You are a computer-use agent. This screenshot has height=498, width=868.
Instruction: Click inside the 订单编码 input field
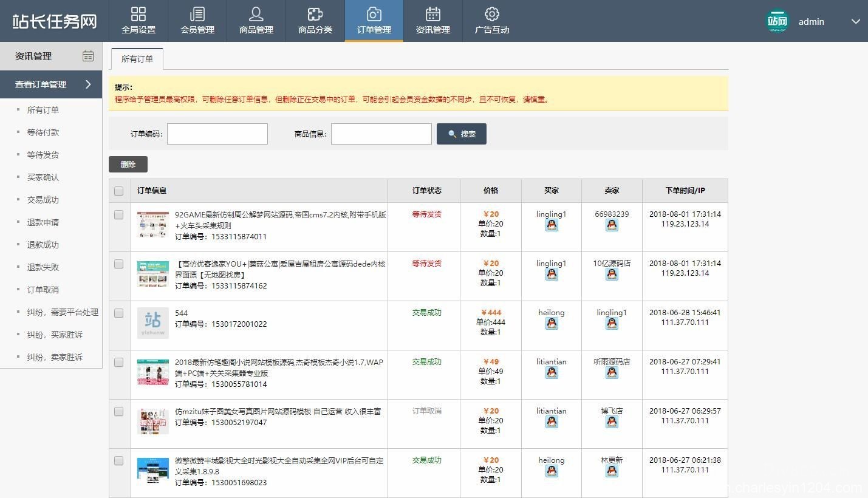(x=217, y=134)
